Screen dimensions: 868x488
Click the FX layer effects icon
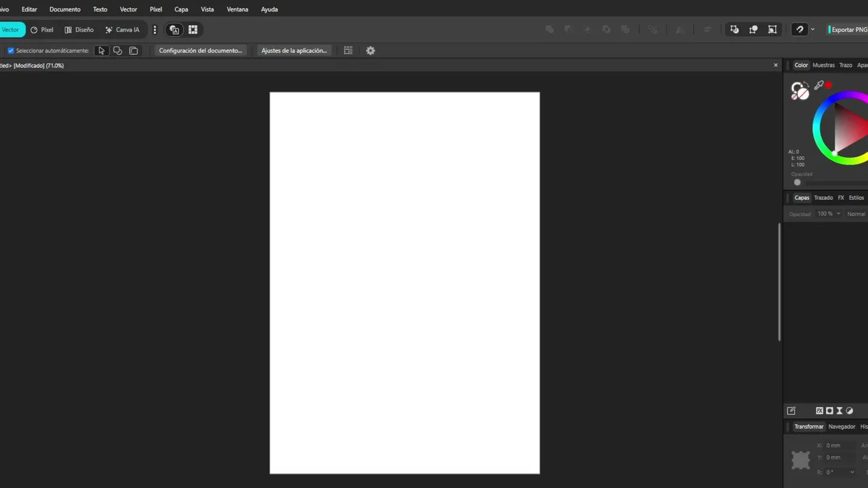[819, 411]
